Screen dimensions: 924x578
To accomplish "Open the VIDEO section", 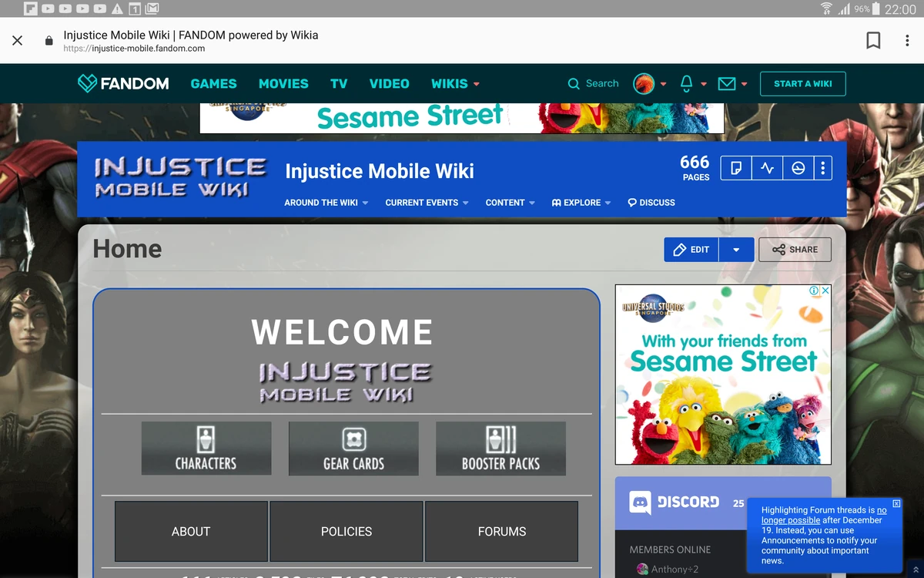I will click(389, 83).
